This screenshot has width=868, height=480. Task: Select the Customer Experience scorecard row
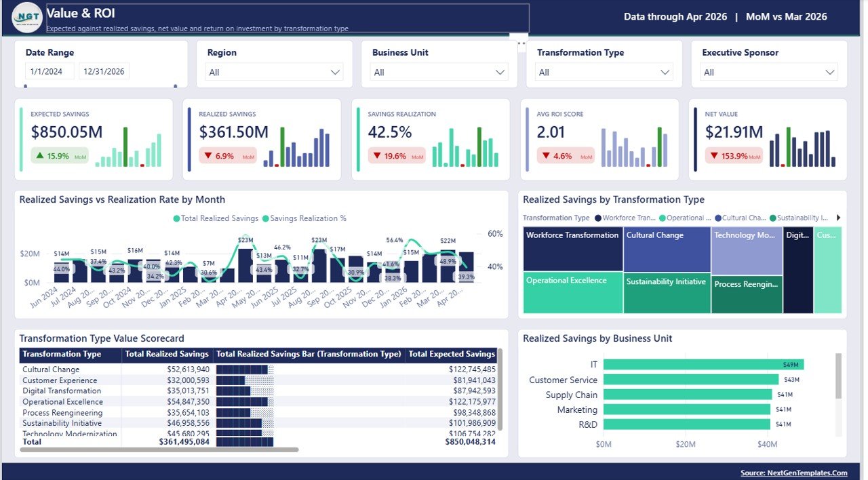258,380
